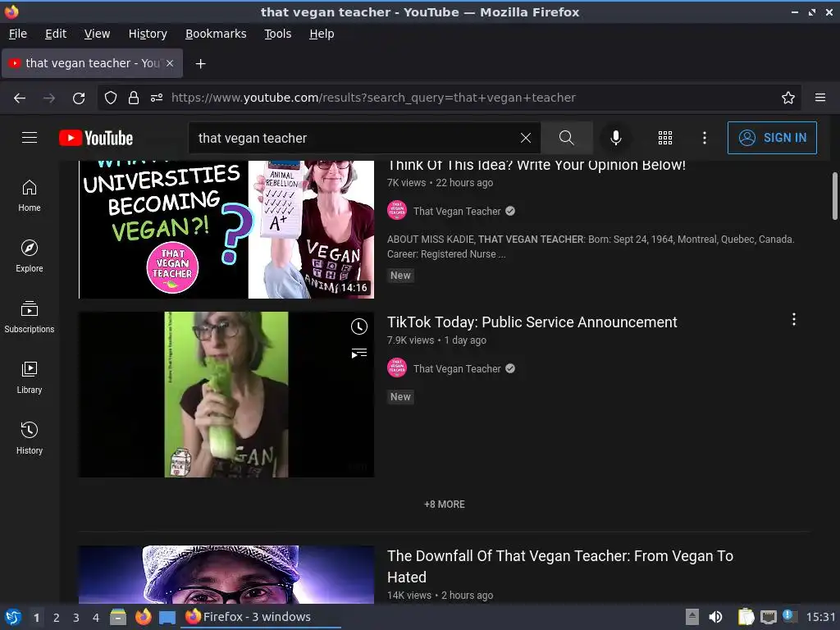
Task: Open the Universities Becoming Vegan video thumbnail
Action: coord(226,230)
